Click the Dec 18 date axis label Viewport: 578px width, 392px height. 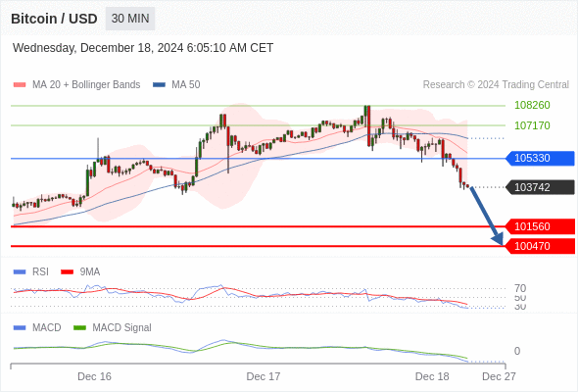pyautogui.click(x=432, y=376)
